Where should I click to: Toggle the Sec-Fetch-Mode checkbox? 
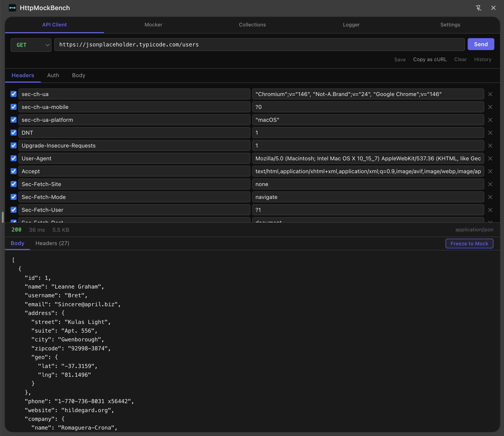[x=14, y=197]
